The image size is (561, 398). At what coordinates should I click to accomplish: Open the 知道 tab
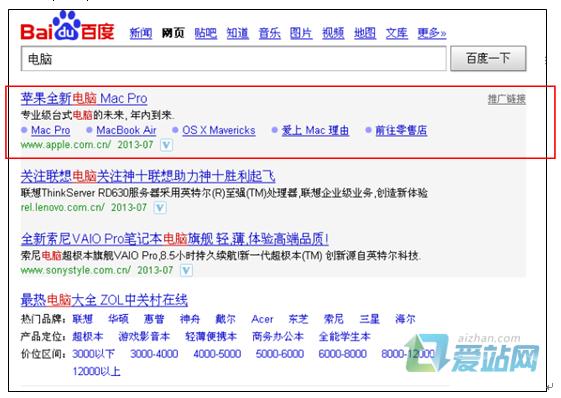pyautogui.click(x=238, y=33)
